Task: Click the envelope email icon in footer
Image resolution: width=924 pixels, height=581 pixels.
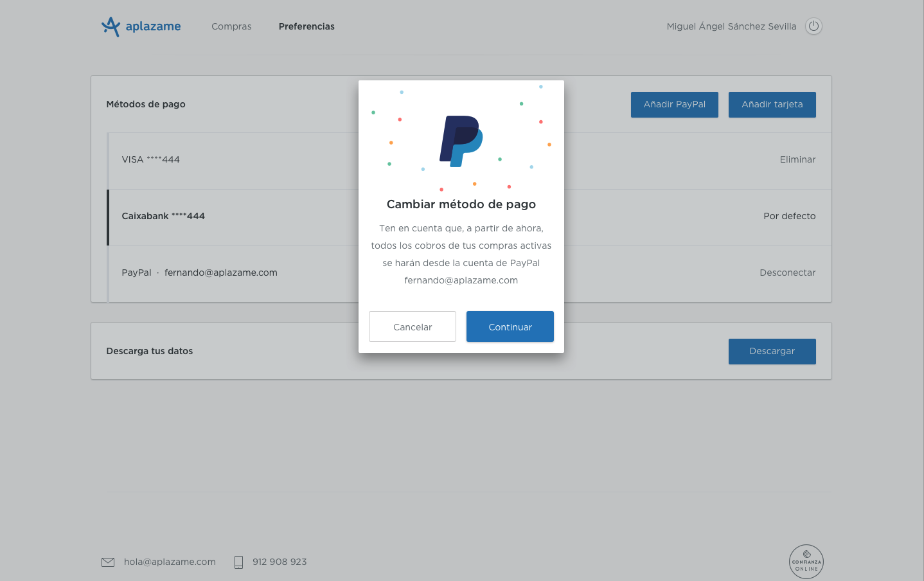Action: click(108, 562)
